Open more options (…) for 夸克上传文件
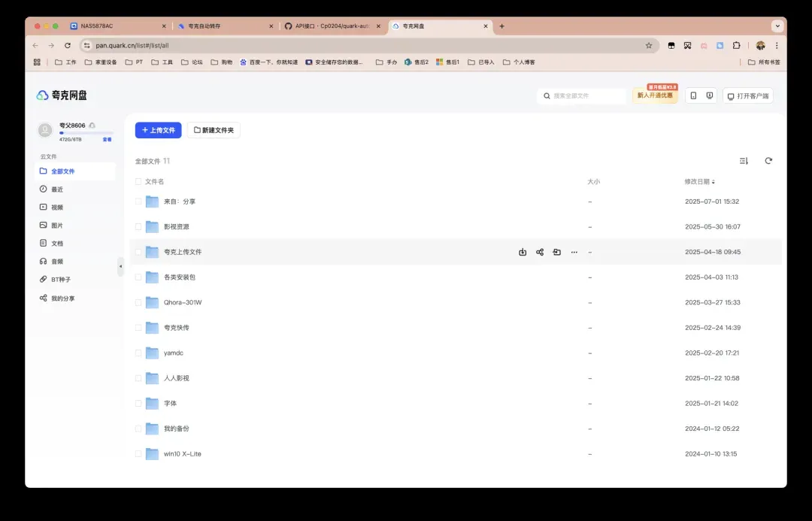812x521 pixels. [574, 253]
